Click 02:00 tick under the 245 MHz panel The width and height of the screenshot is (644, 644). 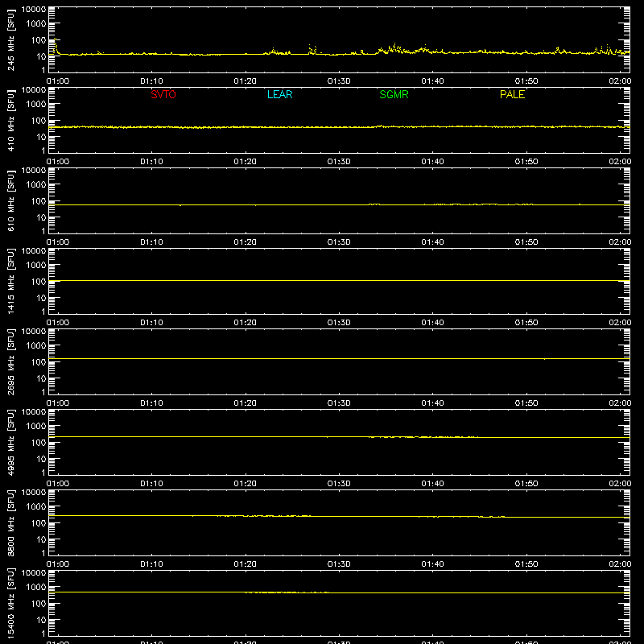click(620, 81)
